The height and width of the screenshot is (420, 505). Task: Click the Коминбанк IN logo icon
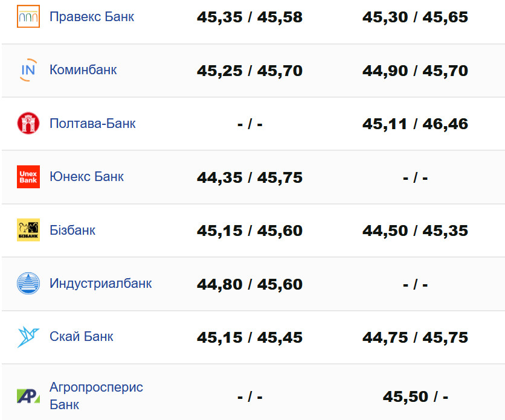tap(28, 70)
